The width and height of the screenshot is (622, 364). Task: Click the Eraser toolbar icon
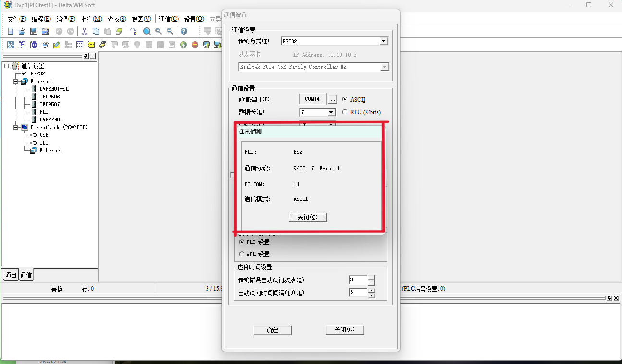(119, 31)
